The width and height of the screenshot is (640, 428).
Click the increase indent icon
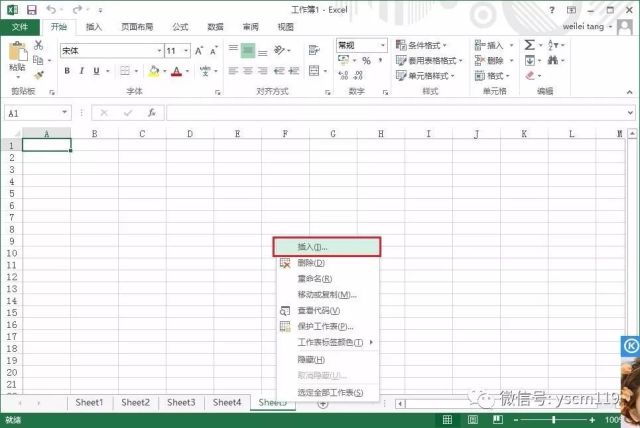tap(294, 71)
